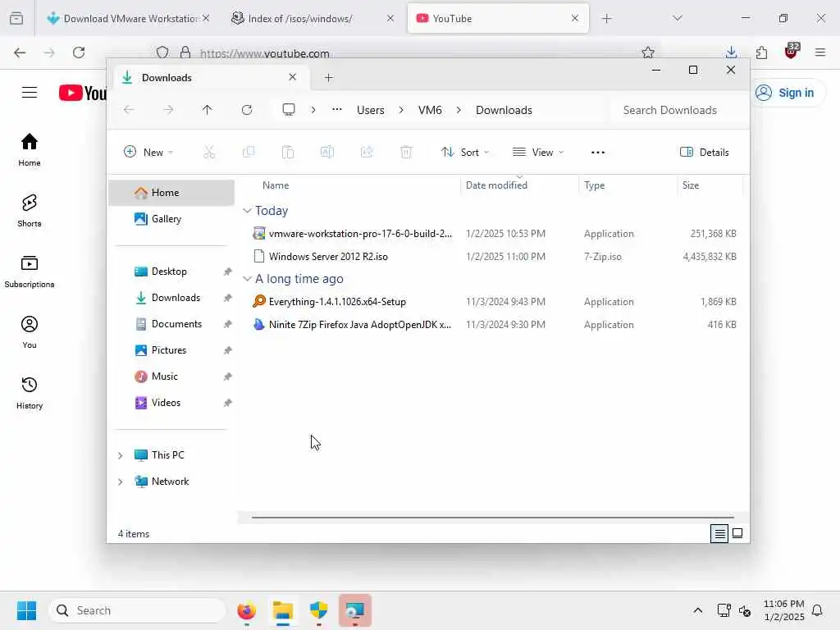The image size is (840, 630).
Task: Click the Rename icon in Explorer toolbar
Action: click(x=327, y=152)
